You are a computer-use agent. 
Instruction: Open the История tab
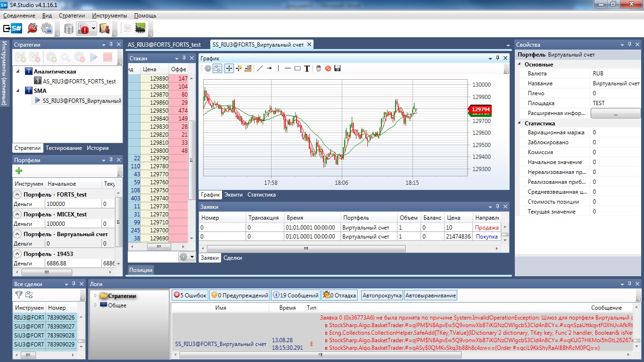[x=98, y=148]
